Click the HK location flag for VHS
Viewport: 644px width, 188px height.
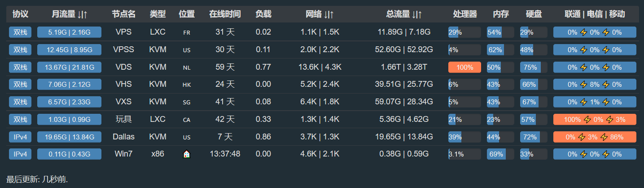[187, 85]
